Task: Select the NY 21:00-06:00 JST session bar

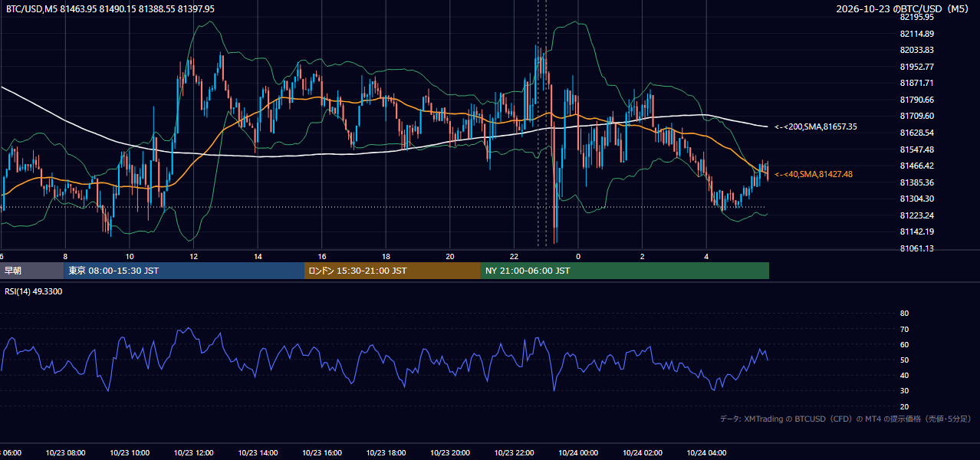Action: click(x=625, y=271)
